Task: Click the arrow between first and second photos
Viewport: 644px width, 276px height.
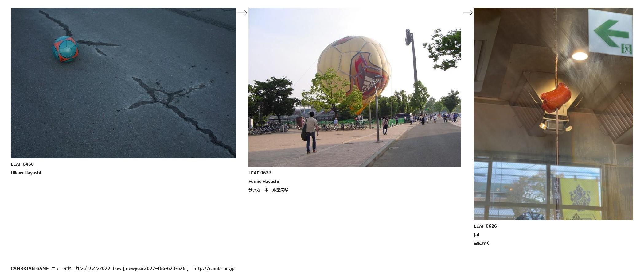Action: [242, 13]
